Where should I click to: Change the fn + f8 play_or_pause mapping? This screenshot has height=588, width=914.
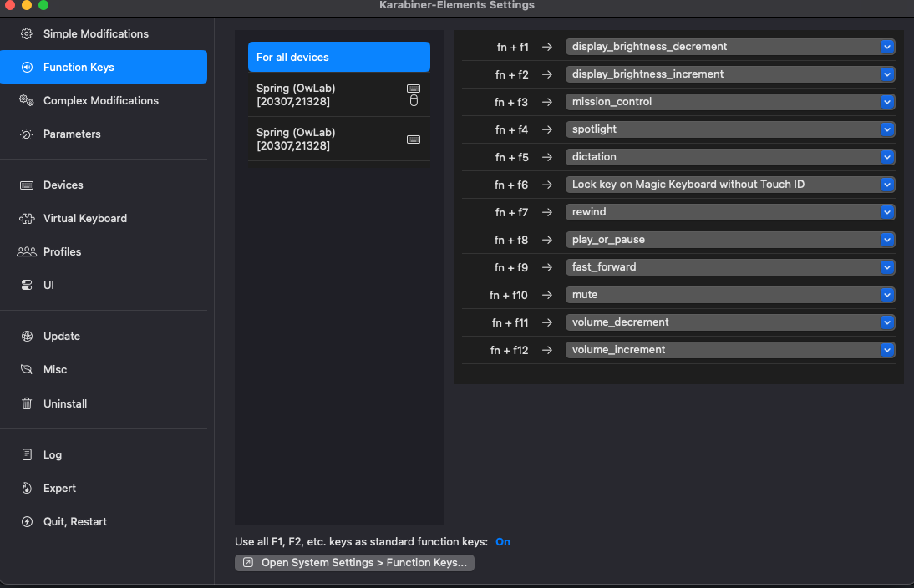(x=729, y=240)
